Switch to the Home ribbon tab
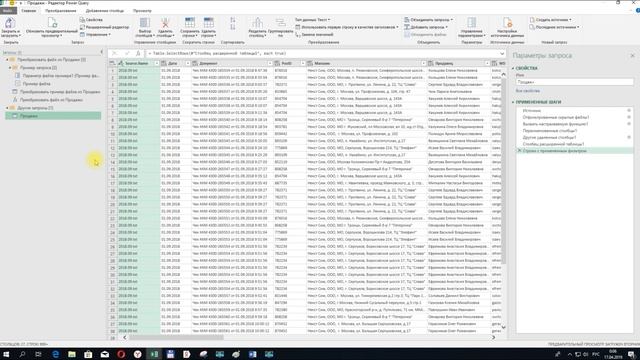Image resolution: width=640 pixels, height=360 pixels. pos(29,11)
